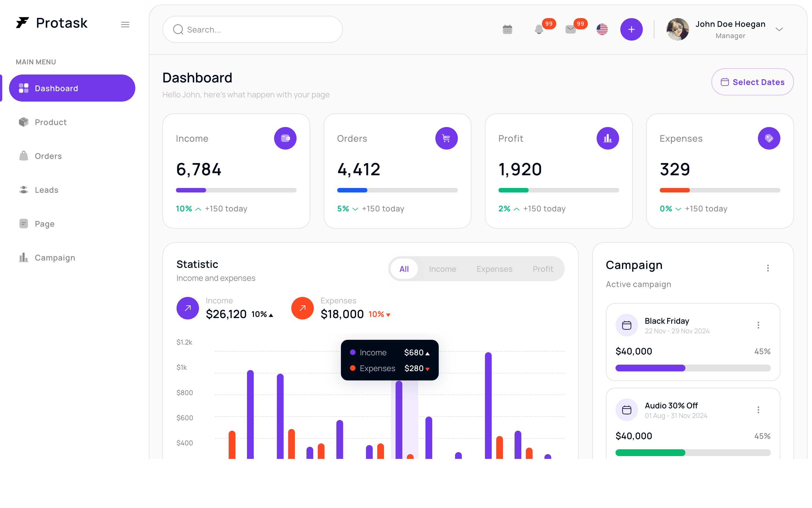Click the Audio 30% Off campaign title
Screen dimensions: 812x508
point(671,406)
